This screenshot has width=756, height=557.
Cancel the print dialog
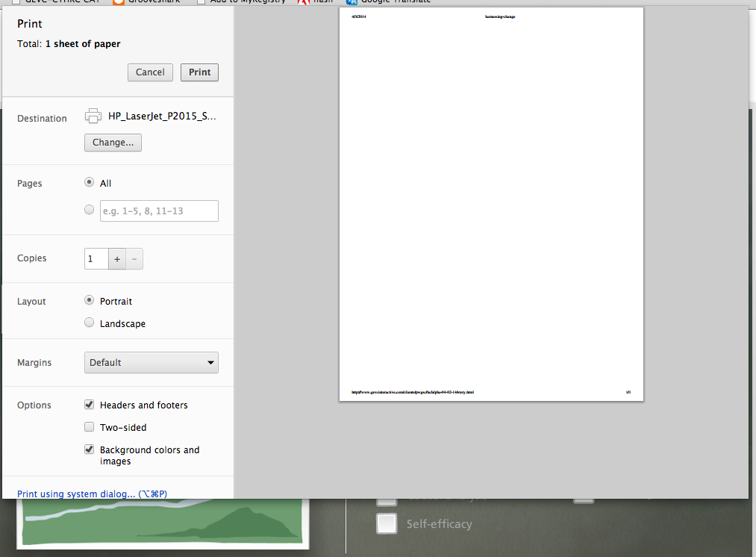click(x=150, y=72)
